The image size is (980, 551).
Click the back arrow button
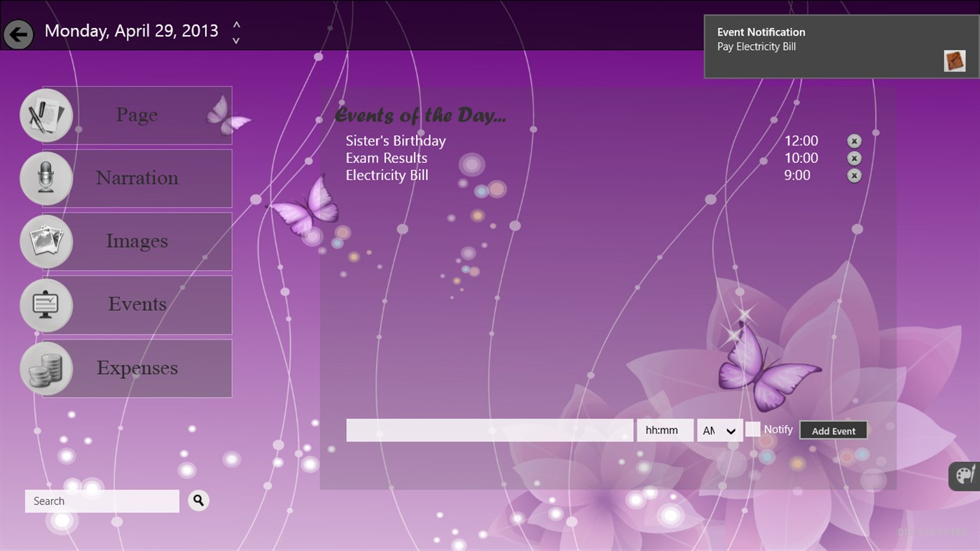[x=18, y=34]
